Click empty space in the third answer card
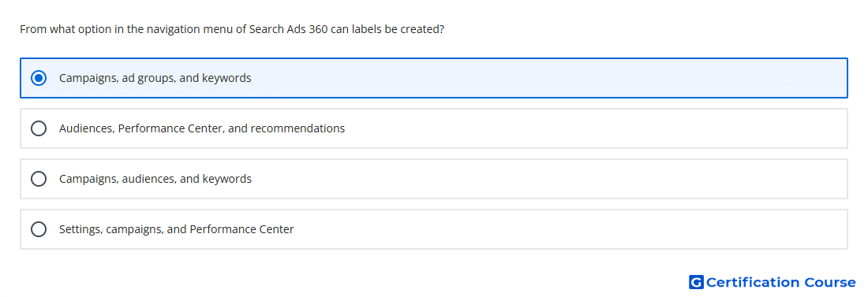The image size is (868, 297). (548, 179)
